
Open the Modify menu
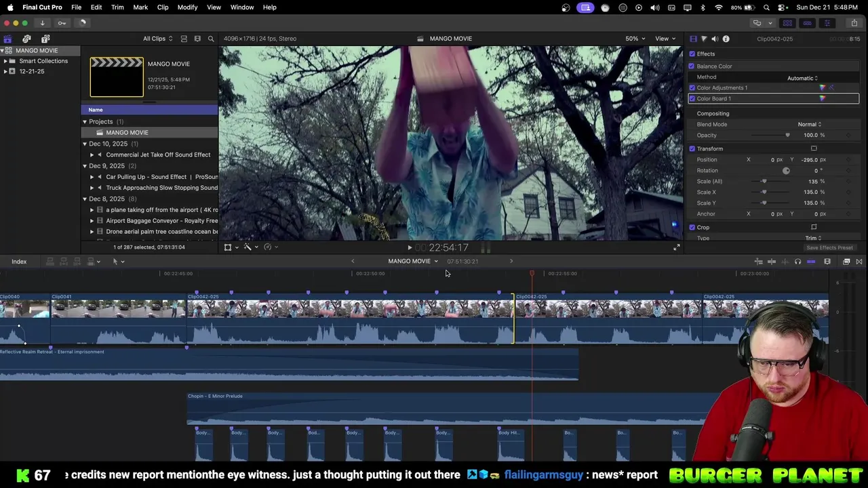(187, 7)
